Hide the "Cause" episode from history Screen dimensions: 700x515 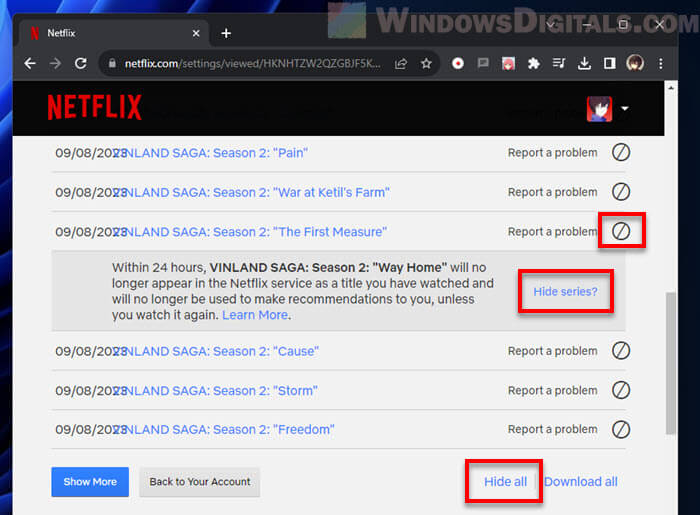pos(621,351)
